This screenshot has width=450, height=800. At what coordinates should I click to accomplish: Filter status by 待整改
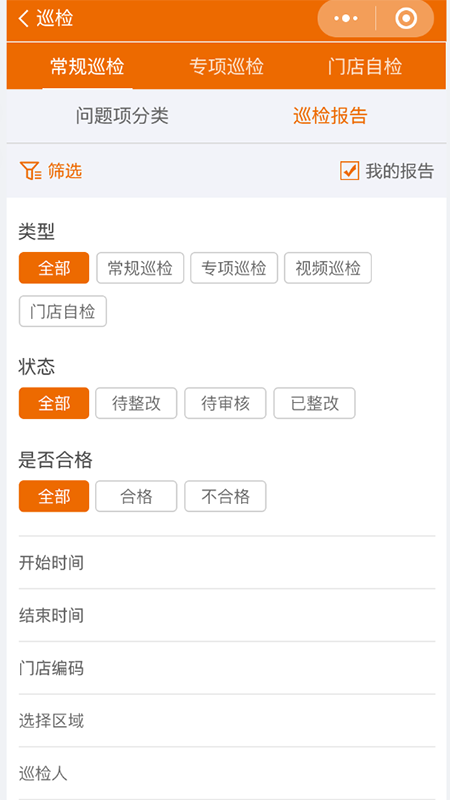click(136, 403)
